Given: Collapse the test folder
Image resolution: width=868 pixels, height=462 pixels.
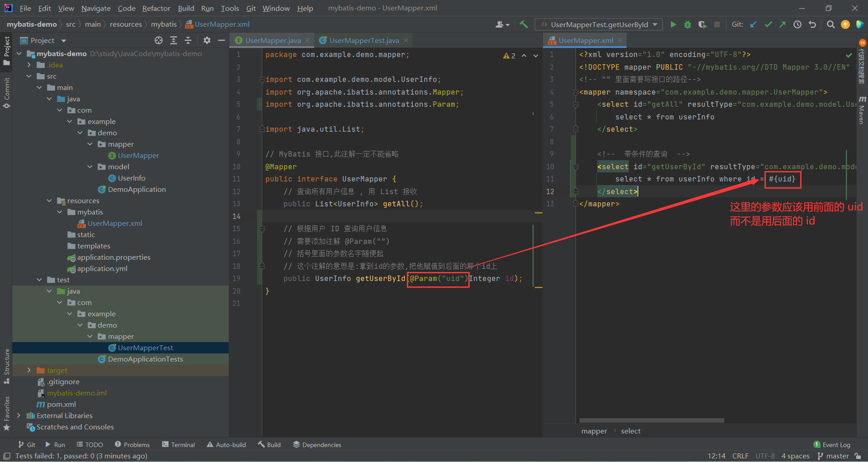Looking at the screenshot, I should coord(39,280).
